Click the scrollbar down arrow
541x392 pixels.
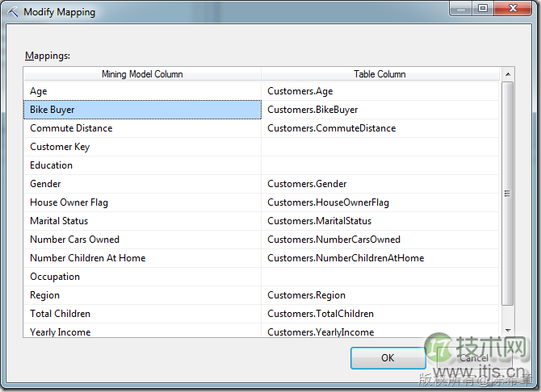pos(508,331)
